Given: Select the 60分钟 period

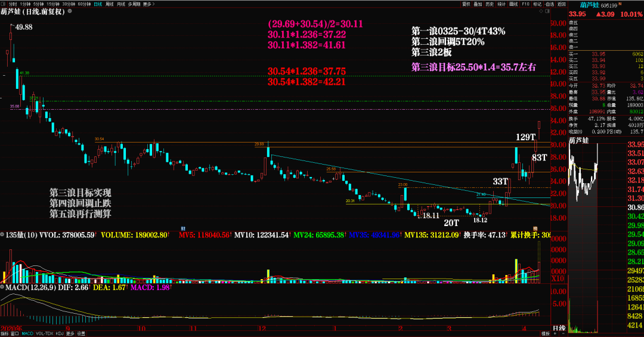Looking at the screenshot, I should pyautogui.click(x=84, y=4).
